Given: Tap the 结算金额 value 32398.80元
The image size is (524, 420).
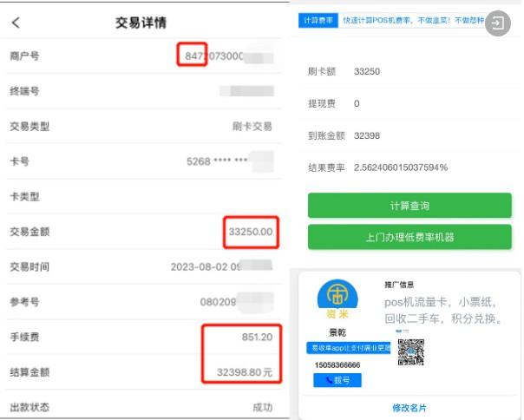Looking at the screenshot, I should pos(243,372).
